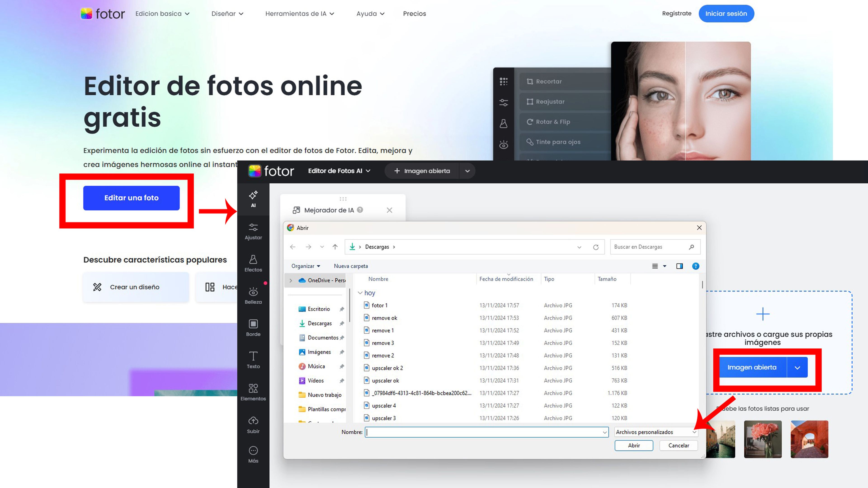Select the Nuevo trabajo folder
The height and width of the screenshot is (488, 868).
[325, 395]
